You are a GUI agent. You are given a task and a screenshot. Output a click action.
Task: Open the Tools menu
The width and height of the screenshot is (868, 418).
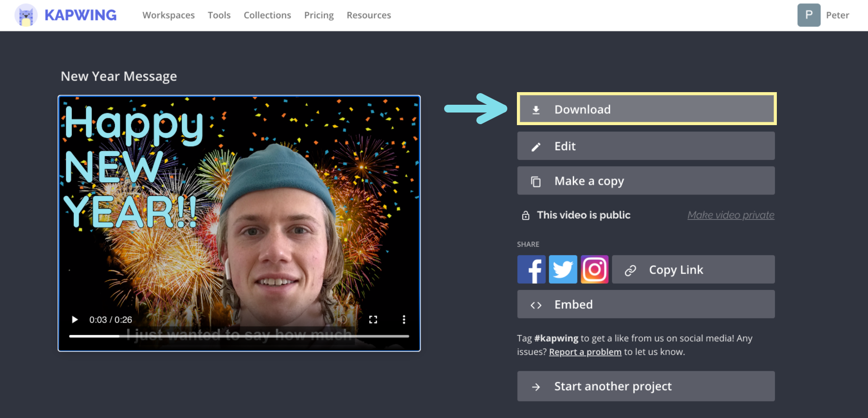coord(219,15)
